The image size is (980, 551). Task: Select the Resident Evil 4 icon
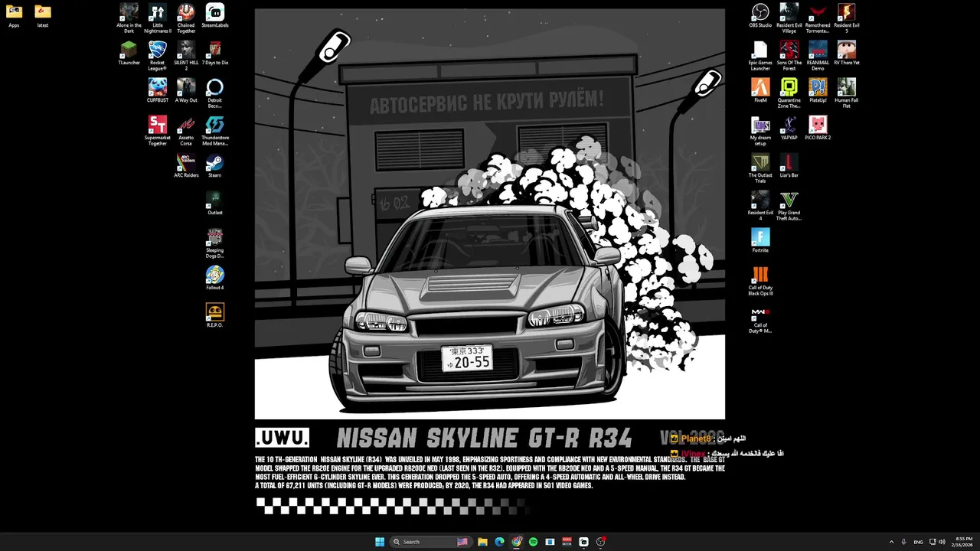pos(760,206)
